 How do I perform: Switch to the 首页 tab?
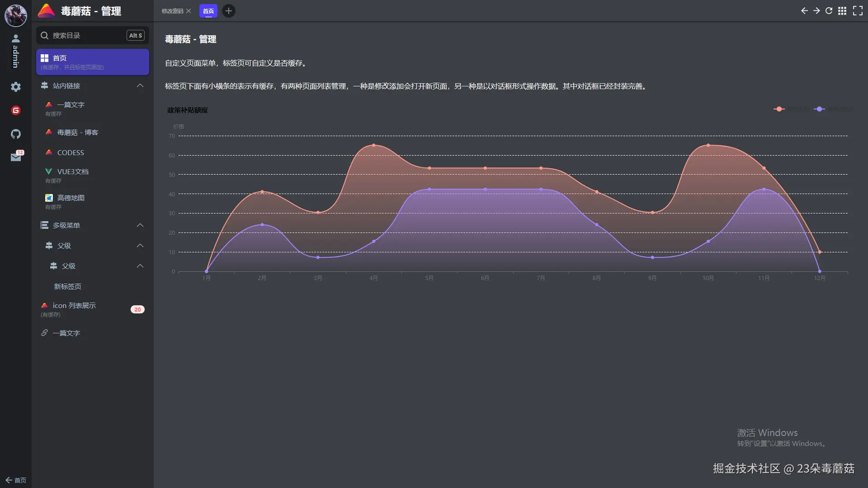(208, 11)
